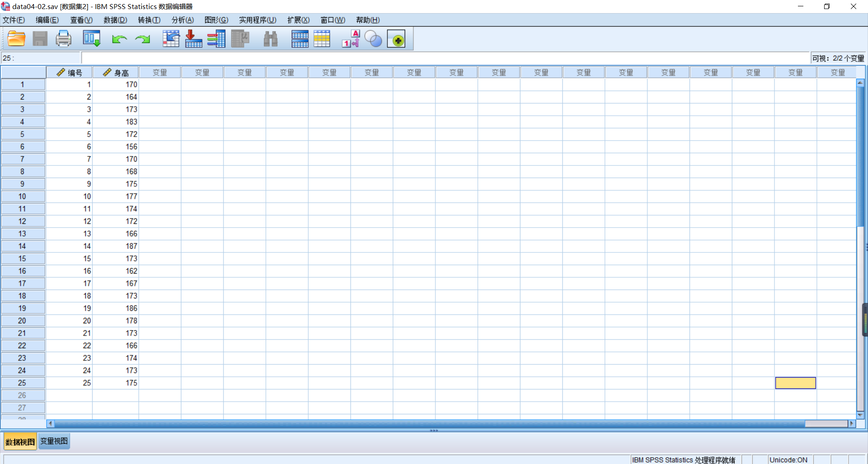The height and width of the screenshot is (464, 868).
Task: Select row header 1
Action: coord(23,85)
